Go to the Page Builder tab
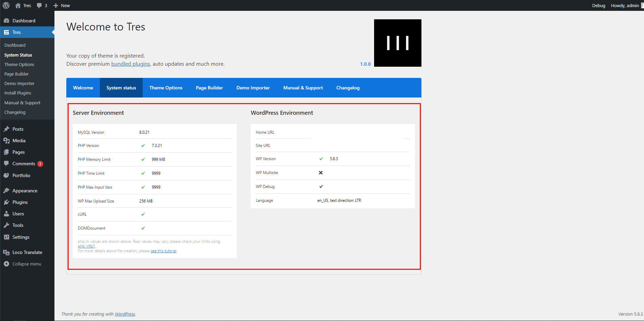 tap(209, 88)
